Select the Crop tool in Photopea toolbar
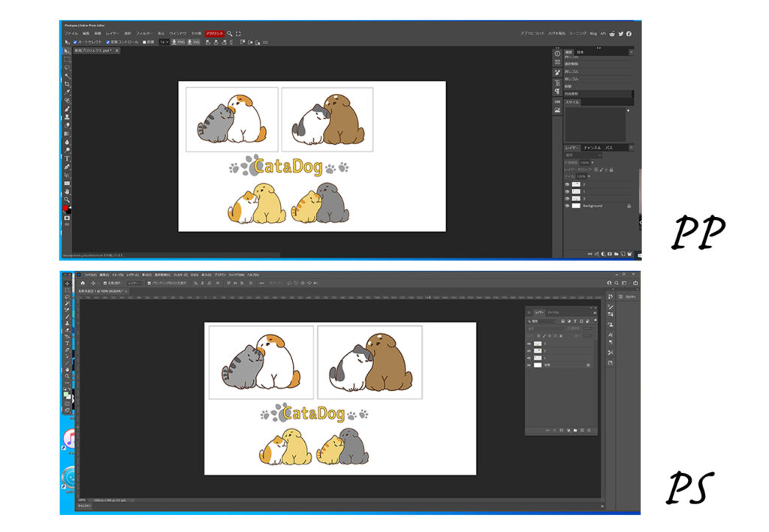The height and width of the screenshot is (532, 769). click(67, 84)
